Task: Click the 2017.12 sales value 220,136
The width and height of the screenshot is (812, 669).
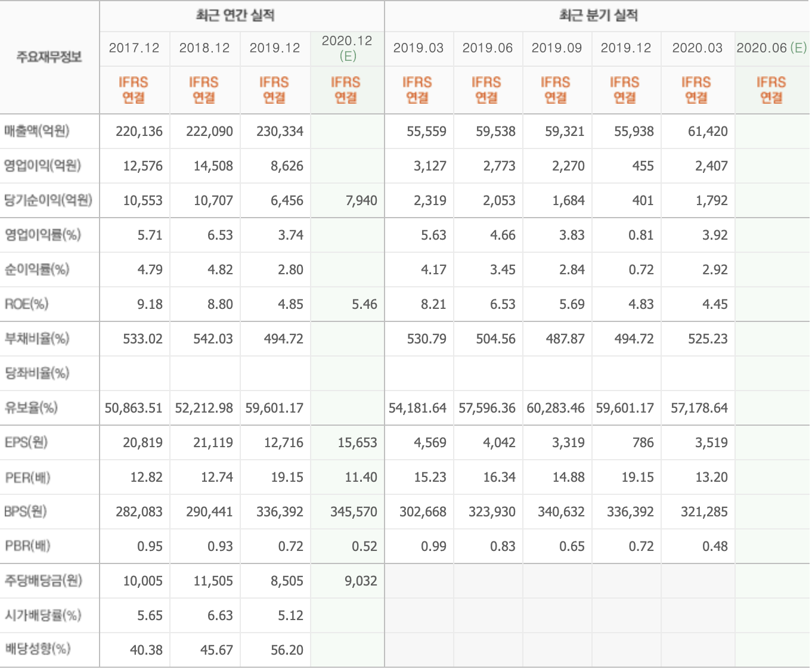Action: click(x=139, y=132)
